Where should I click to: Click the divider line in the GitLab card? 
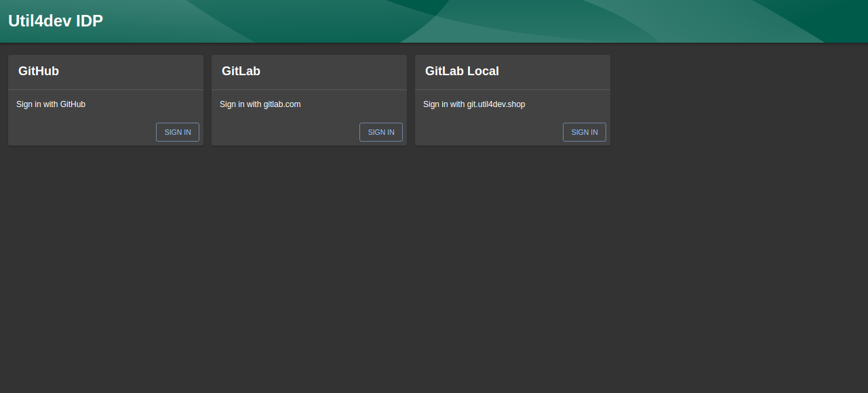pyautogui.click(x=309, y=89)
